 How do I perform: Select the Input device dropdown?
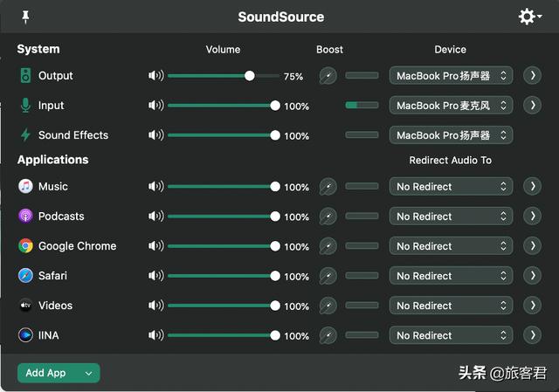click(x=451, y=106)
